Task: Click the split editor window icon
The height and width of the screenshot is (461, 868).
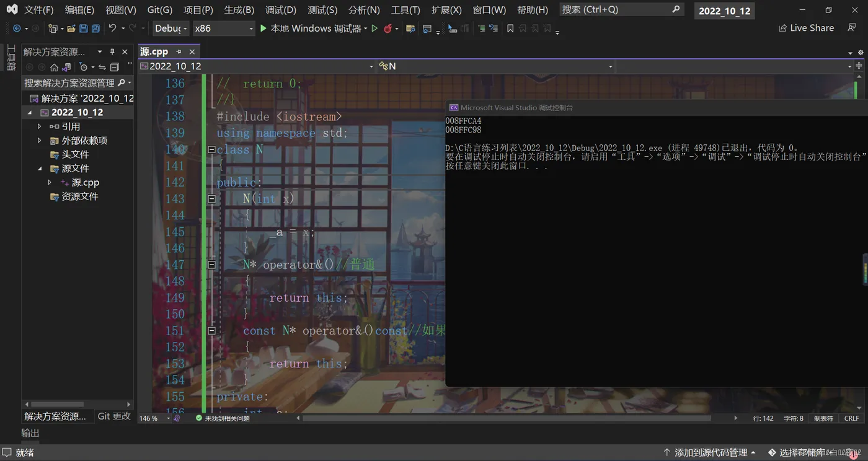Action: pyautogui.click(x=859, y=66)
